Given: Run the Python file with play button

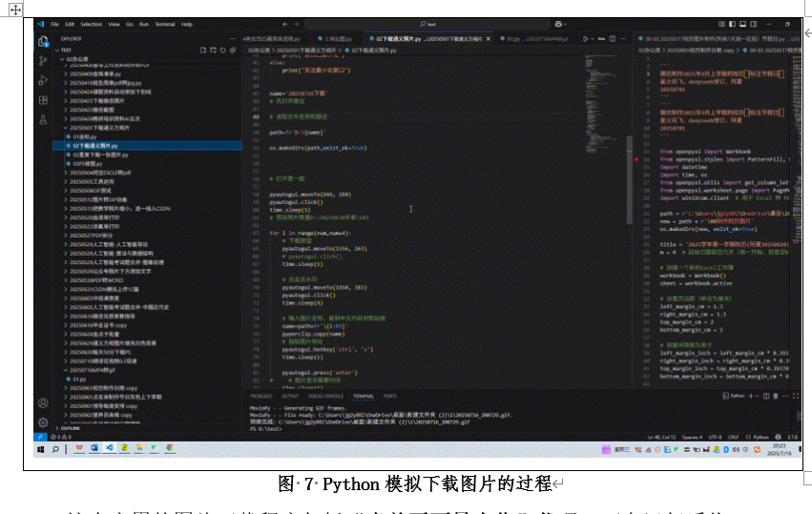Looking at the screenshot, I should point(586,39).
